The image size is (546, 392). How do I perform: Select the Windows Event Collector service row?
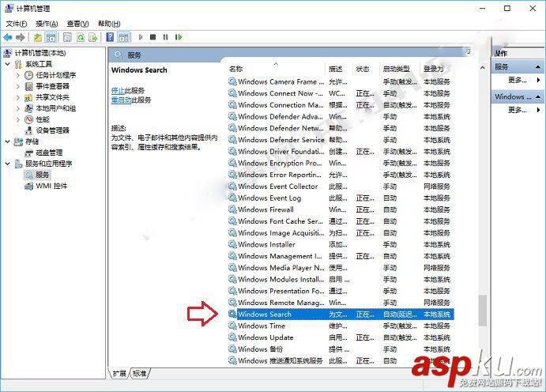point(341,187)
